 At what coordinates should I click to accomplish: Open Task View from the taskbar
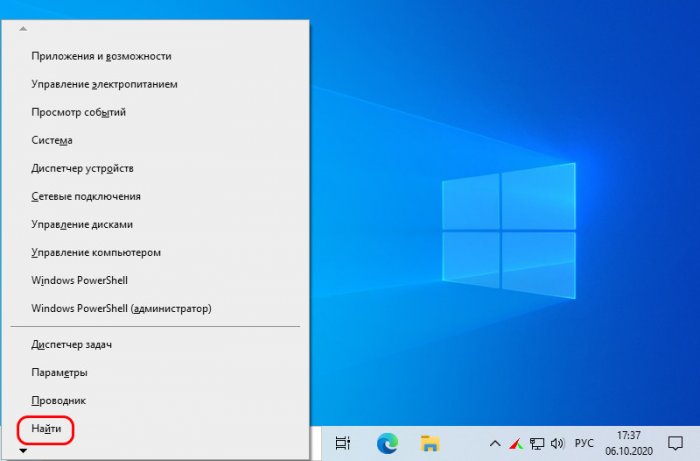pyautogui.click(x=342, y=443)
